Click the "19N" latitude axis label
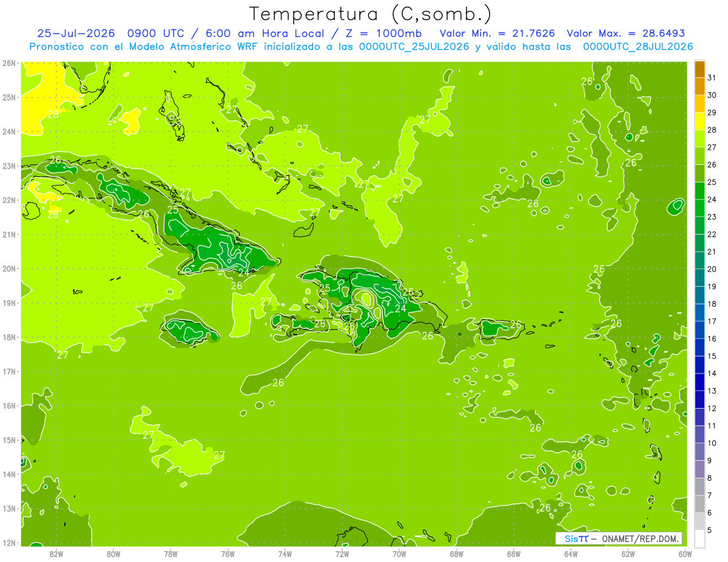The height and width of the screenshot is (562, 728). tap(8, 303)
